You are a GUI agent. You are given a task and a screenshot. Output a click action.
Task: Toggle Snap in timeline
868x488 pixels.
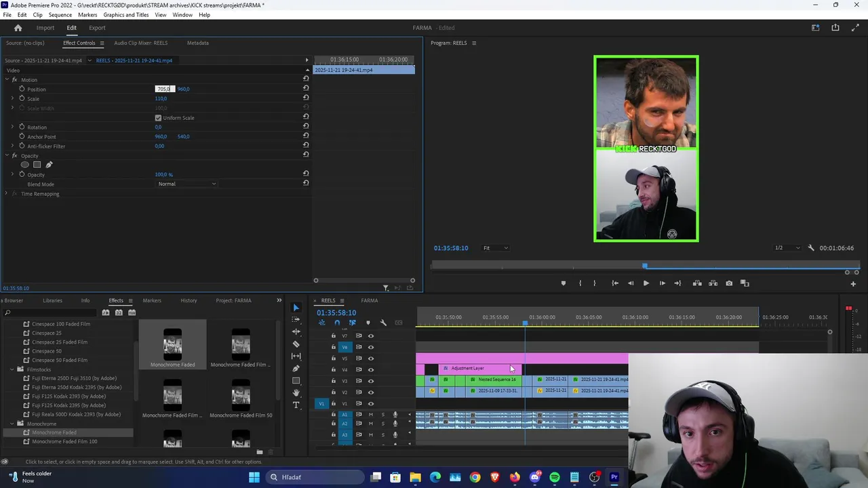click(x=337, y=323)
